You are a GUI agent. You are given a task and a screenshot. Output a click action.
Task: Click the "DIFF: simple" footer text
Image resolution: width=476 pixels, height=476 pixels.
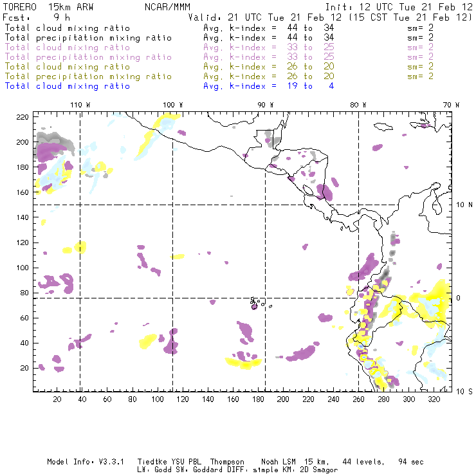[x=253, y=470]
